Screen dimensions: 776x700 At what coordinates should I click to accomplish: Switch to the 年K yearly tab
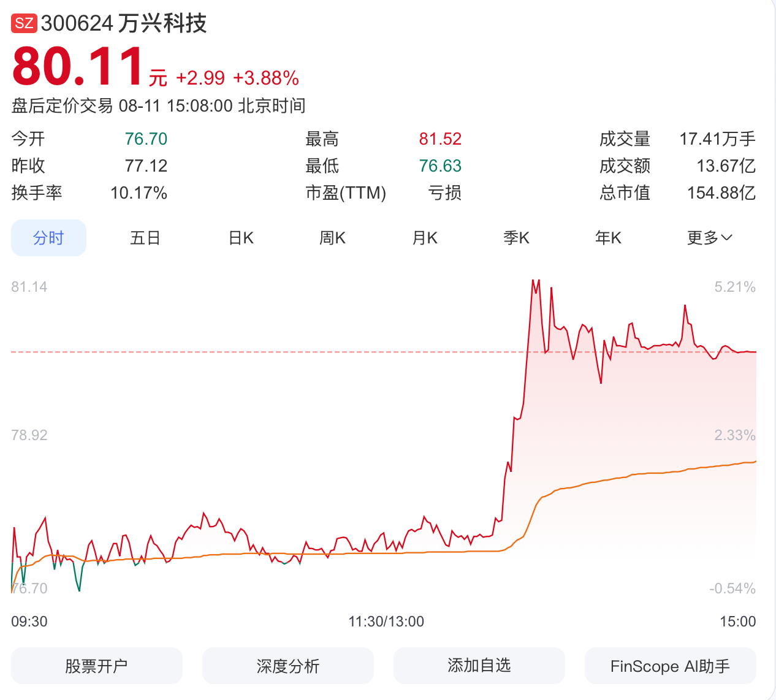click(609, 238)
